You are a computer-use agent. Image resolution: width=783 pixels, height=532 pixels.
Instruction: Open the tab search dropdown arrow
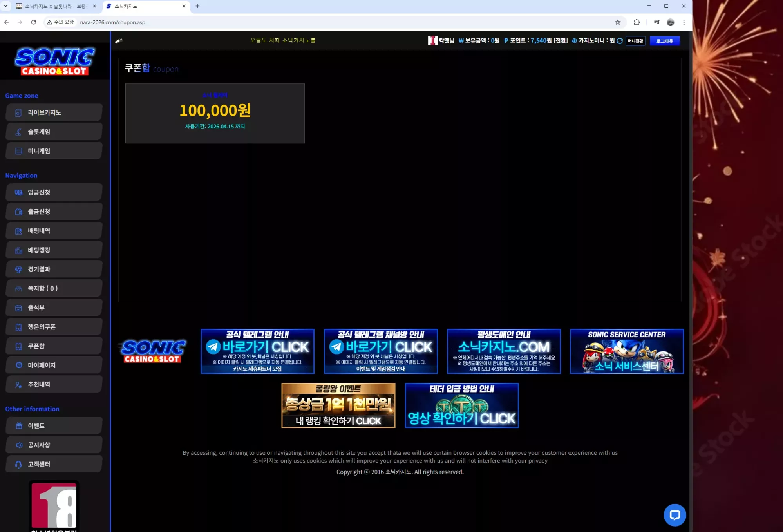click(6, 6)
